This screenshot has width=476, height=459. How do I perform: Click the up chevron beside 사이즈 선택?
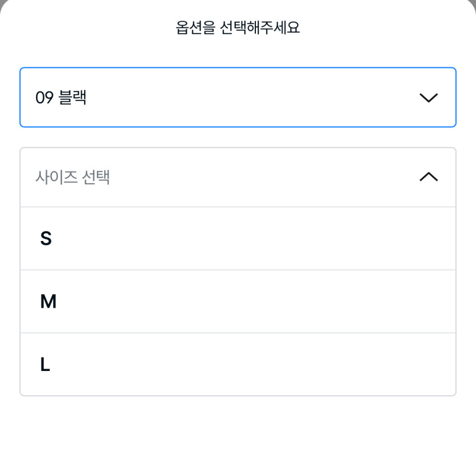tap(428, 177)
